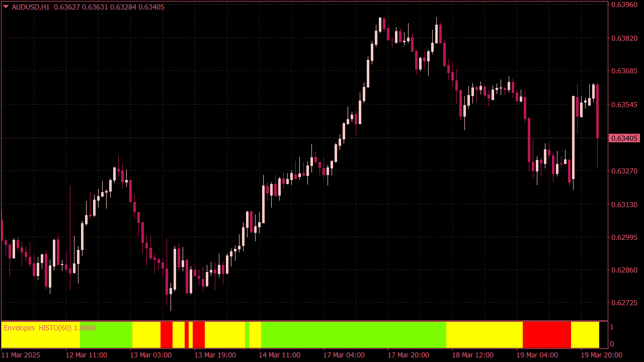Click indicator scale value 0
Viewport: 644px width, 362px height.
612,344
